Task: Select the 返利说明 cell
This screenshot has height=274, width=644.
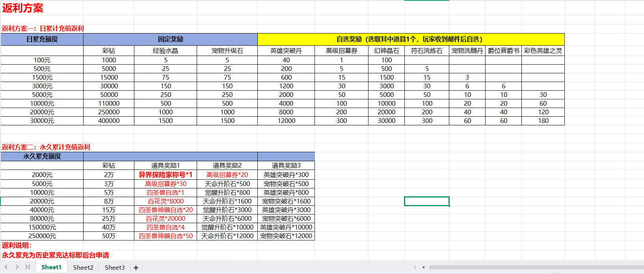Action: pos(17,245)
